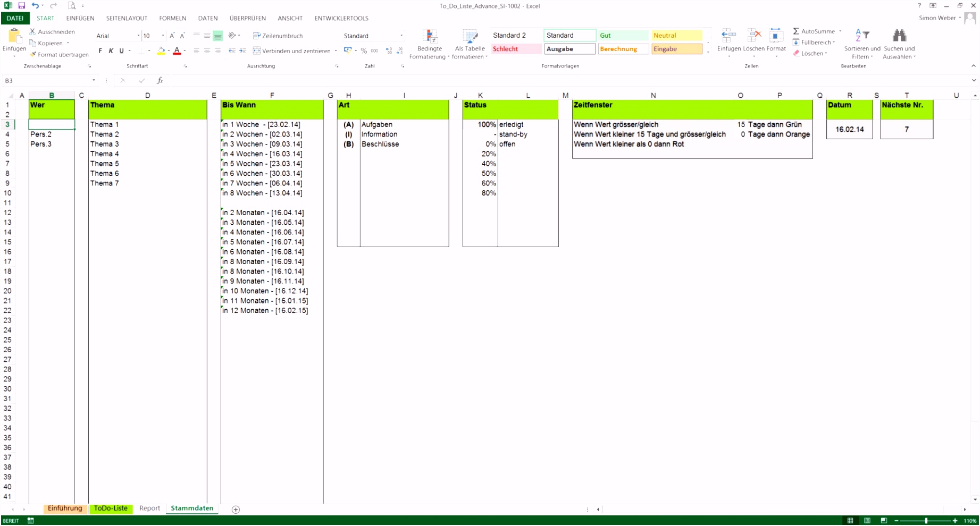Open Bedingte Formatierung
The image size is (980, 526).
(x=430, y=44)
